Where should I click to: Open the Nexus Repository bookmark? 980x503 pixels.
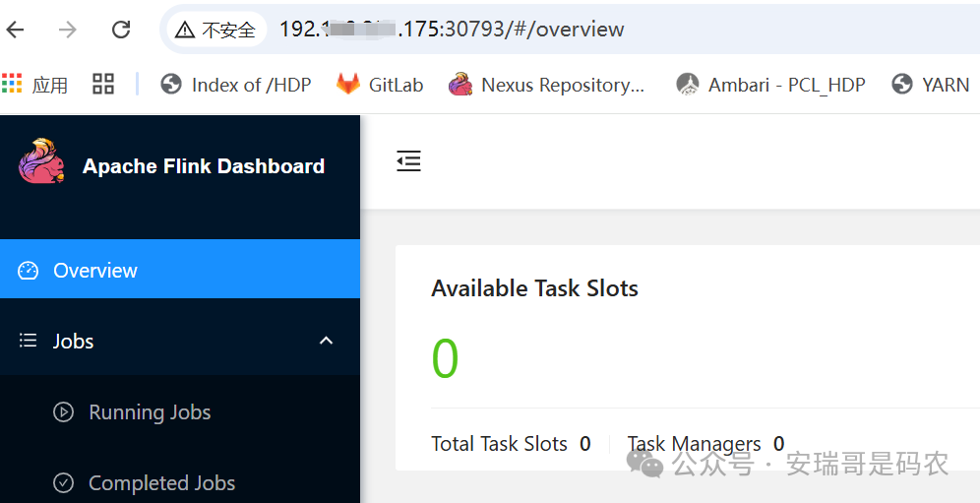[546, 85]
